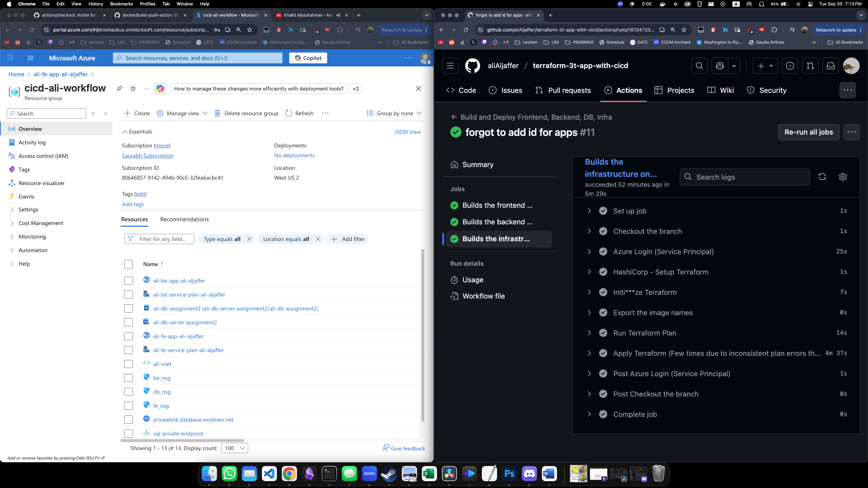The width and height of the screenshot is (868, 488).
Task: Expand the Run Terraform Plan step
Action: click(589, 333)
